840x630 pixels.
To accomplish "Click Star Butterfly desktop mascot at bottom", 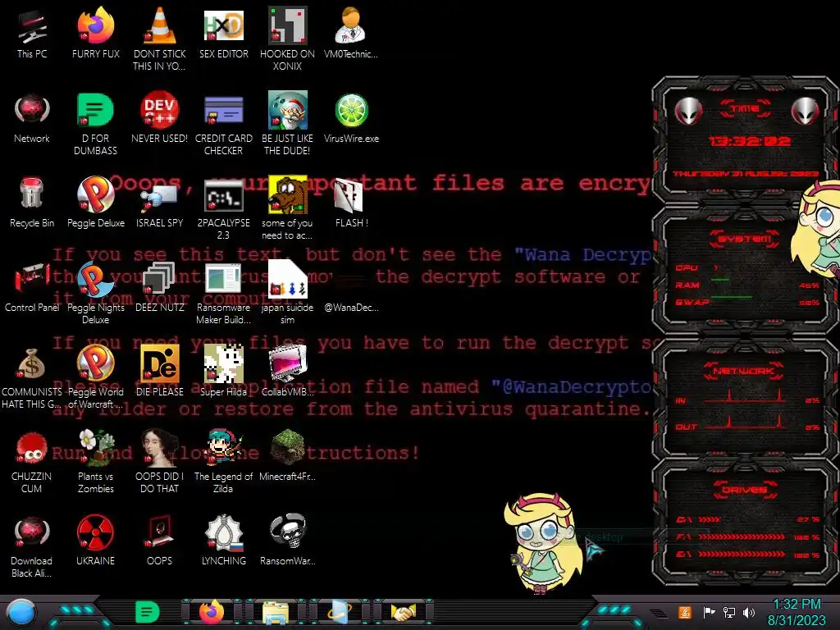I will [543, 542].
